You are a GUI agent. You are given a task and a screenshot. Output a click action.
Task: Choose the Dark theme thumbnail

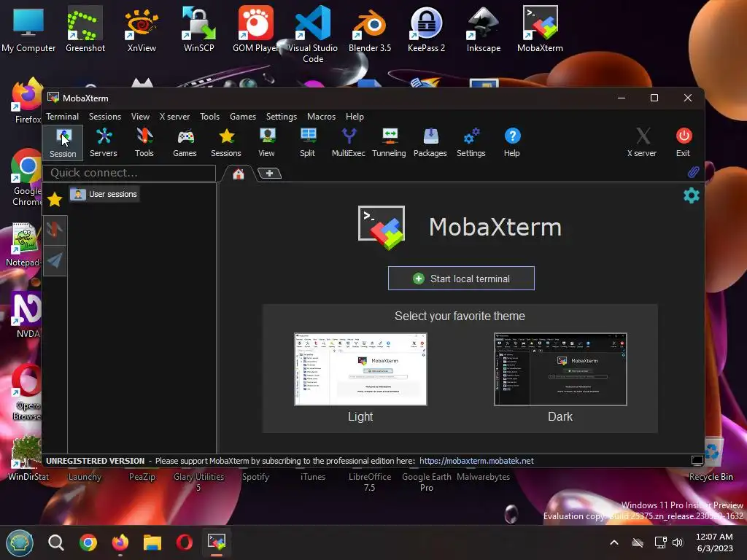(560, 370)
